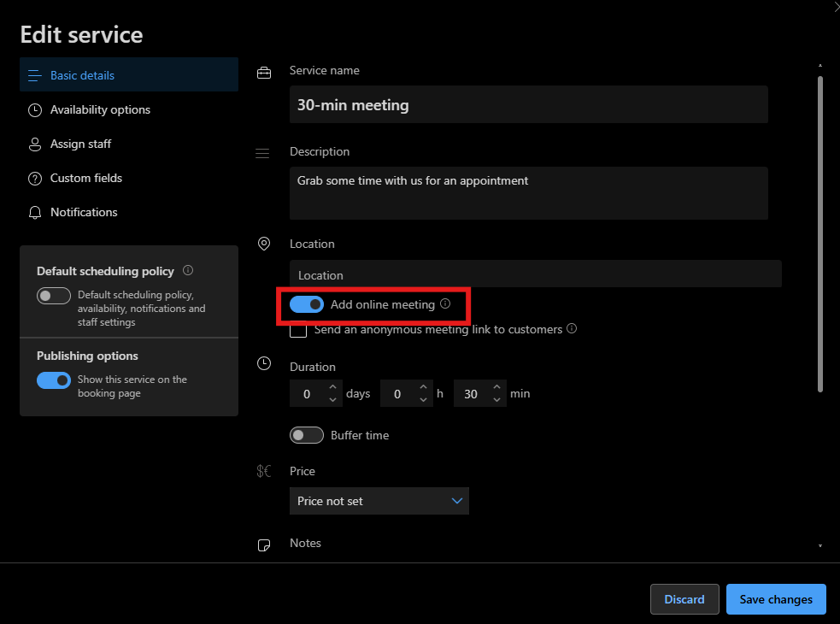Image resolution: width=840 pixels, height=624 pixels.
Task: Click the location pin icon
Action: pos(264,244)
